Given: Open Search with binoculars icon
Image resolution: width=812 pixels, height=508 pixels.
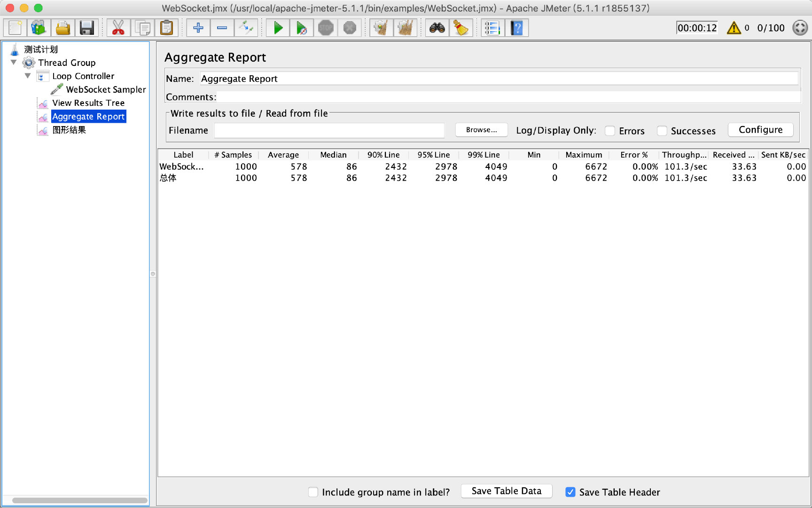Looking at the screenshot, I should coord(437,28).
